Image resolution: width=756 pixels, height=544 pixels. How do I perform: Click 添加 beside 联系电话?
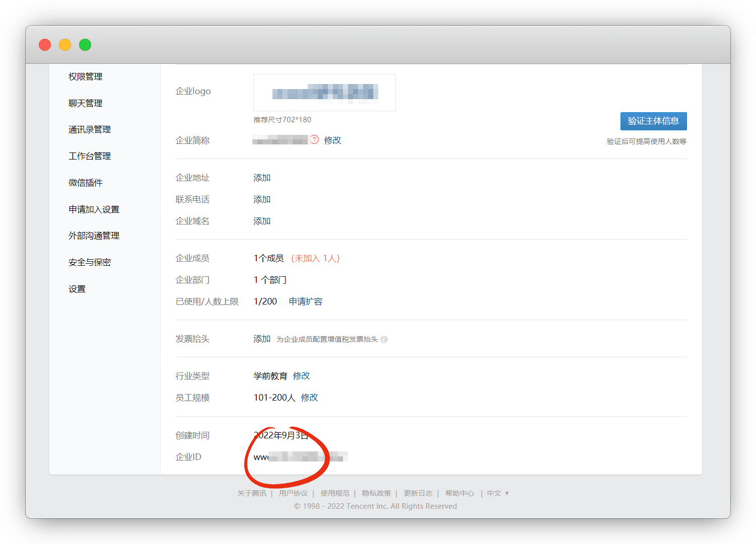click(262, 199)
